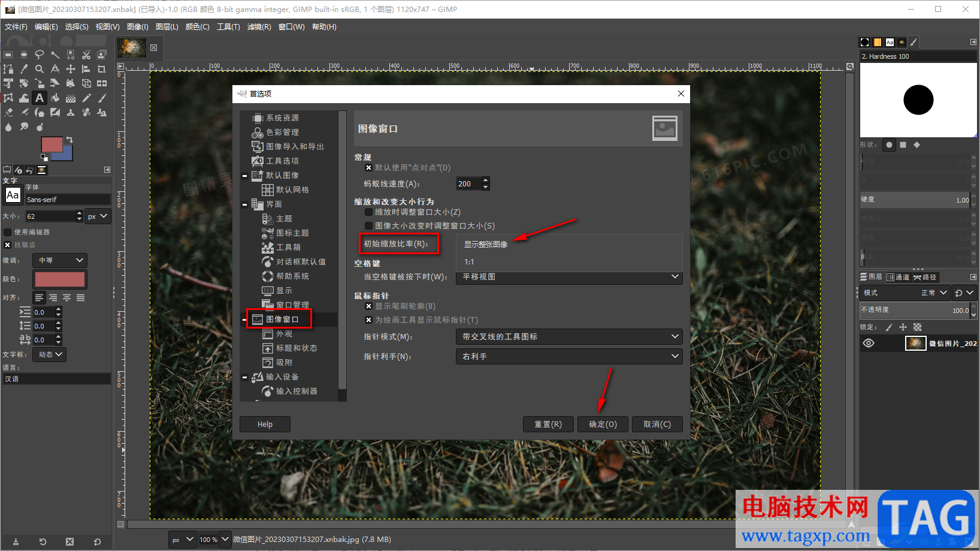Image resolution: width=980 pixels, height=551 pixels.
Task: Select the Gradient tool
Action: [71, 98]
